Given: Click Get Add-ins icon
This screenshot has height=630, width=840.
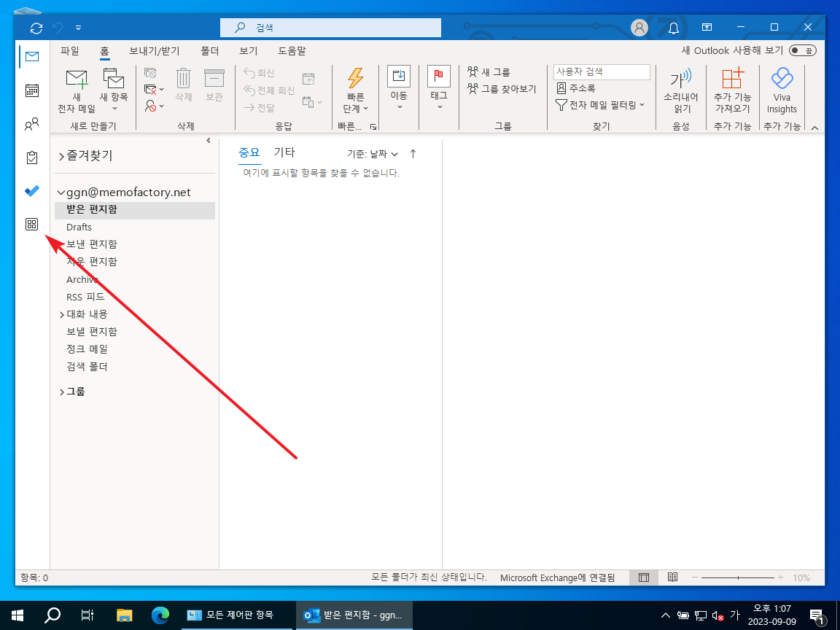Looking at the screenshot, I should [x=731, y=91].
